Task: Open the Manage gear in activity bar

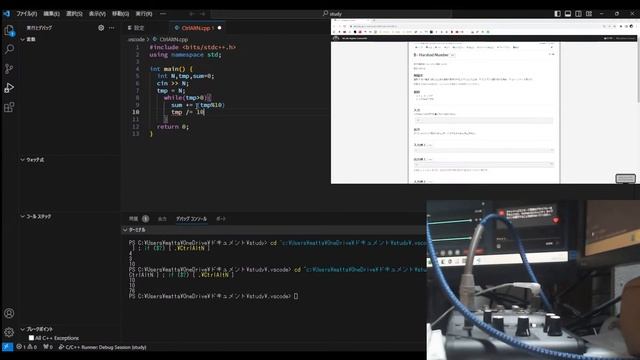Action: click(x=9, y=332)
